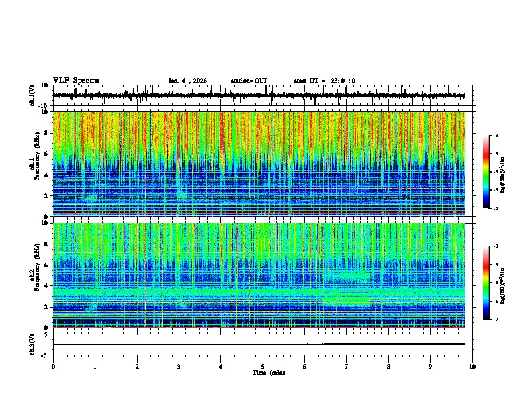Click the ch.1 spectrogram color scale bar
This screenshot has width=532, height=411.
486,172
